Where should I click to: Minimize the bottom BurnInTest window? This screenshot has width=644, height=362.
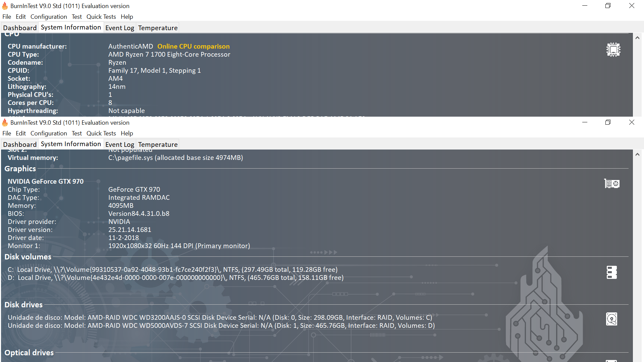pos(585,122)
